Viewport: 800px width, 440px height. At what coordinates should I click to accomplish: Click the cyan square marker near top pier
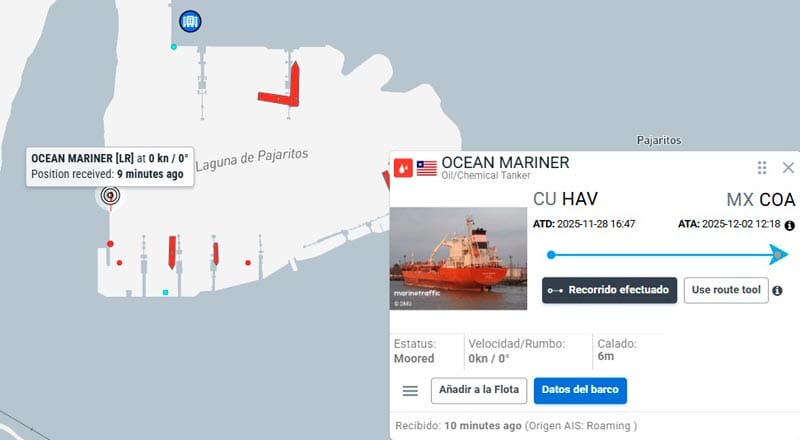coord(173,46)
